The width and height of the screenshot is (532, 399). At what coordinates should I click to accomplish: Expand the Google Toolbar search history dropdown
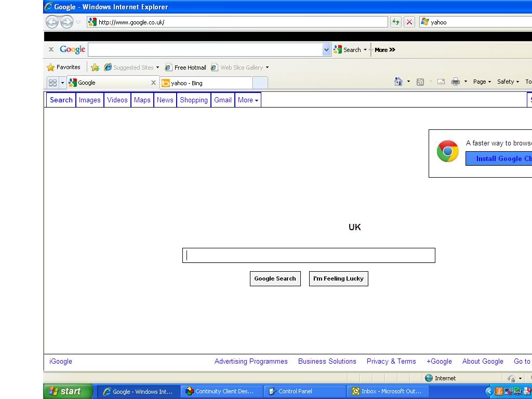pos(326,49)
